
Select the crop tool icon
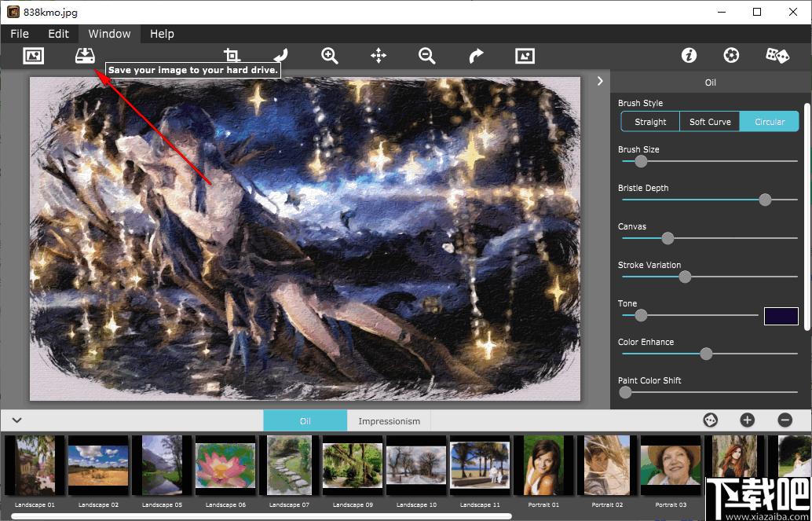(x=232, y=55)
